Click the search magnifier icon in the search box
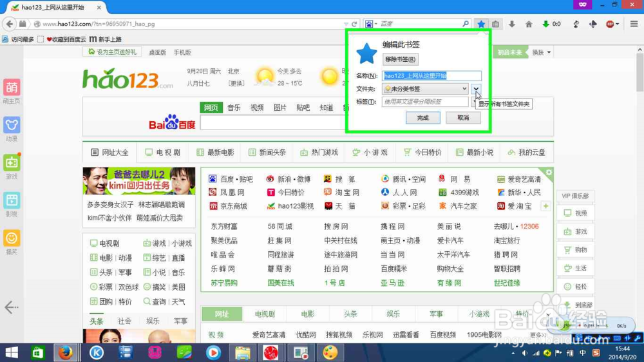The height and width of the screenshot is (362, 644). (x=466, y=24)
